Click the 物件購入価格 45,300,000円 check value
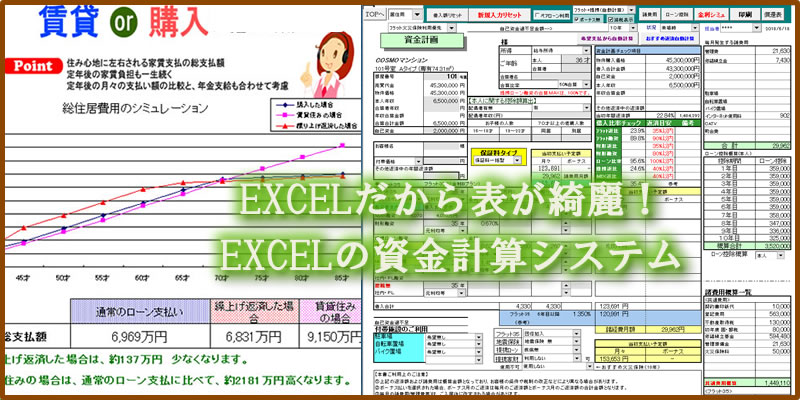The width and height of the screenshot is (800, 400). [672, 60]
